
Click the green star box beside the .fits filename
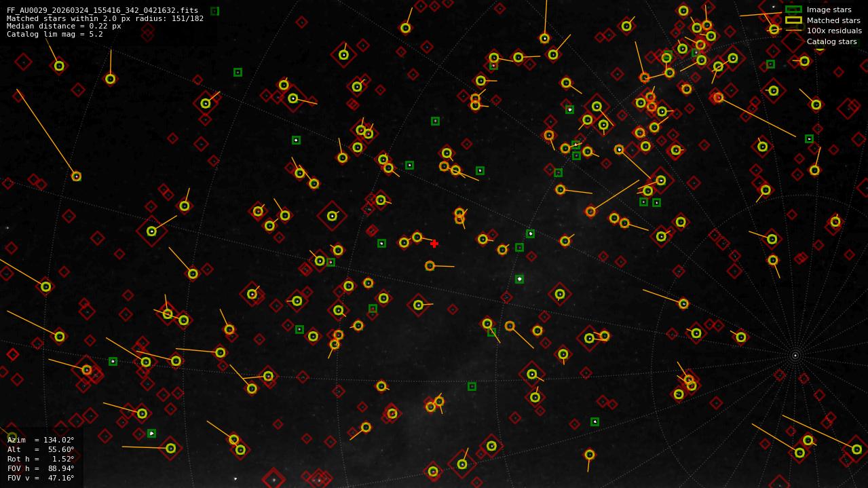(214, 11)
